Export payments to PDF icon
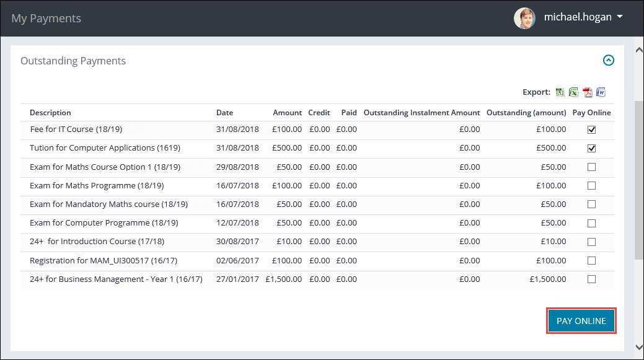The width and height of the screenshot is (644, 360). click(x=588, y=92)
